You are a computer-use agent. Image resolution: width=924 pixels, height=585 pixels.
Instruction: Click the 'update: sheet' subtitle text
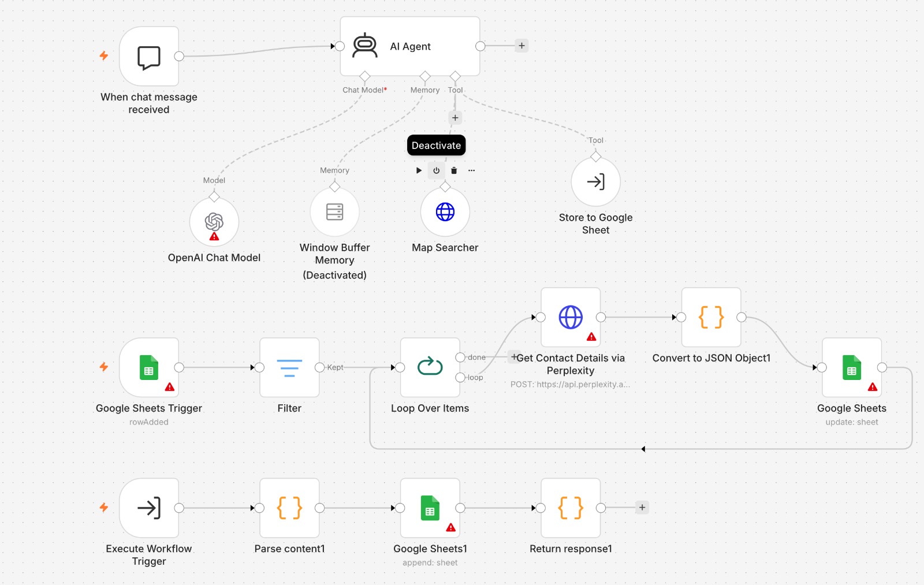pyautogui.click(x=852, y=422)
